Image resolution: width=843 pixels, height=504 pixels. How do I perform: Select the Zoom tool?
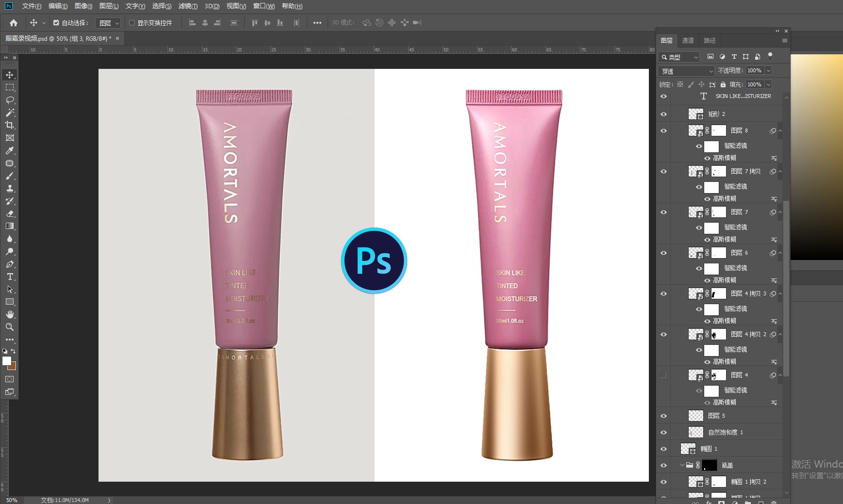click(10, 327)
